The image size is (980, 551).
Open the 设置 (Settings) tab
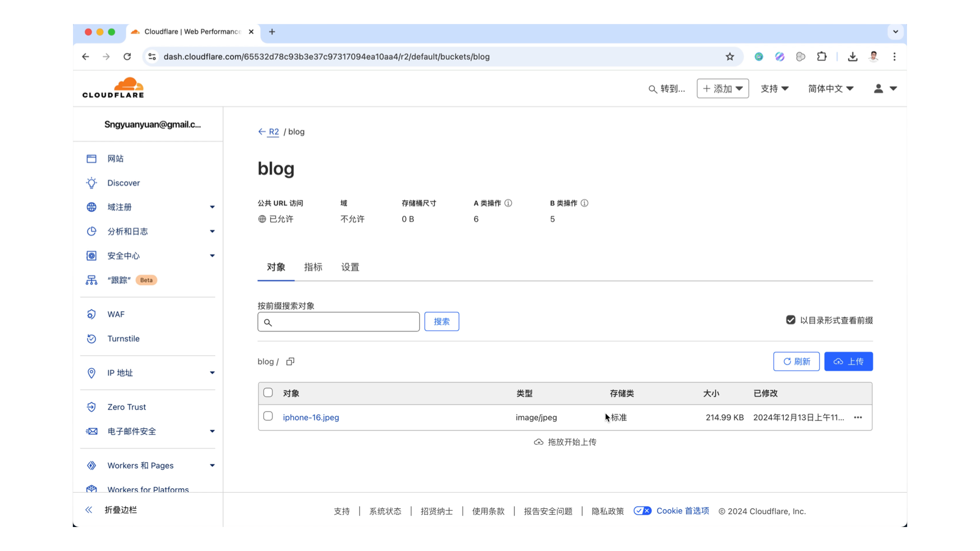(349, 267)
